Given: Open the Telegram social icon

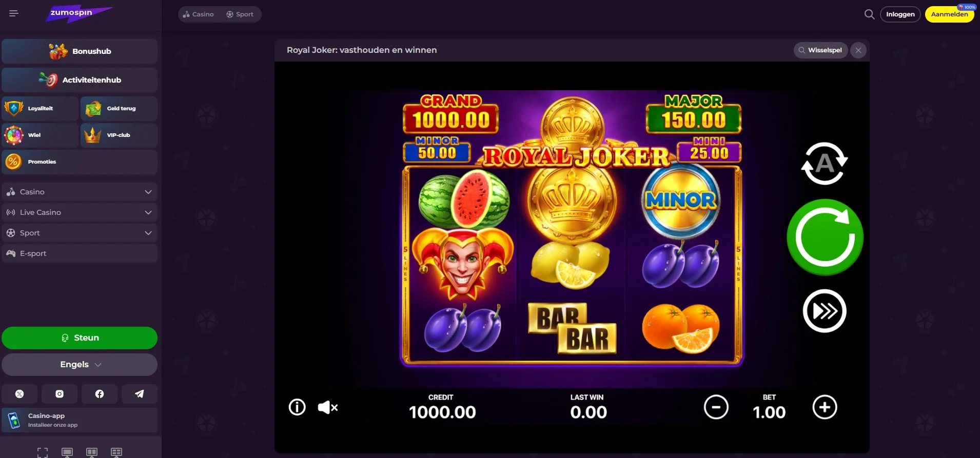Looking at the screenshot, I should (139, 394).
